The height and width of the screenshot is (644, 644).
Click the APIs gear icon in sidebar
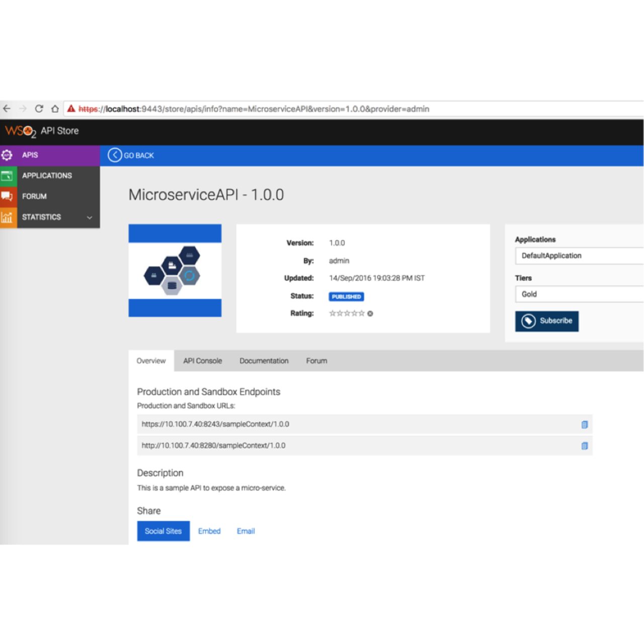(7, 155)
